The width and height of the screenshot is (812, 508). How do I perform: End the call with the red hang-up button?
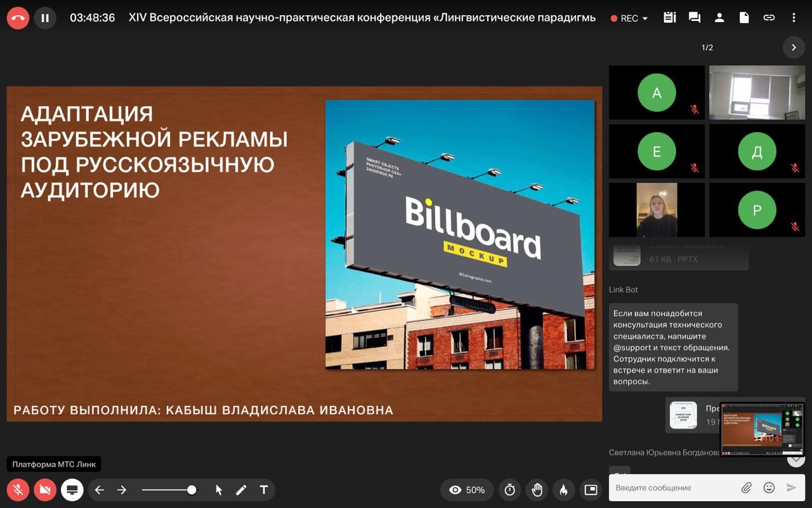(18, 18)
